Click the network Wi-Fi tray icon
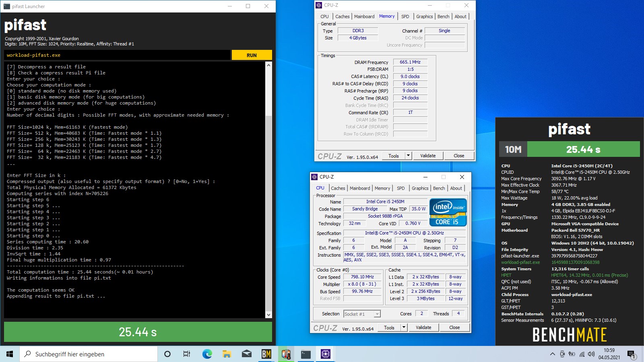This screenshot has width=644, height=362. [582, 354]
